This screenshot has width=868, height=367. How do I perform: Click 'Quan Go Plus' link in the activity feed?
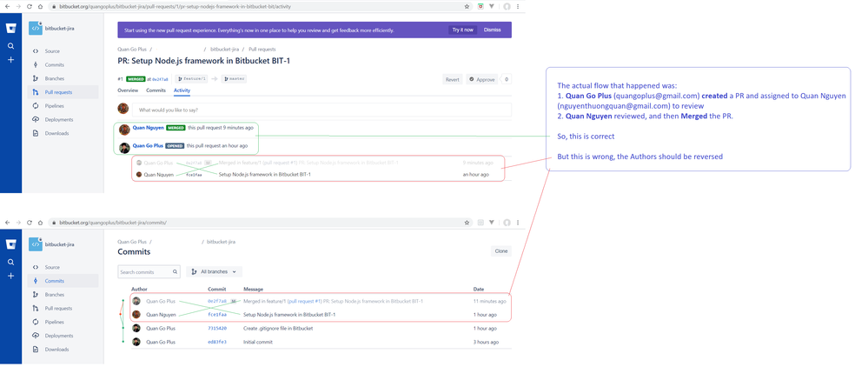pos(148,146)
